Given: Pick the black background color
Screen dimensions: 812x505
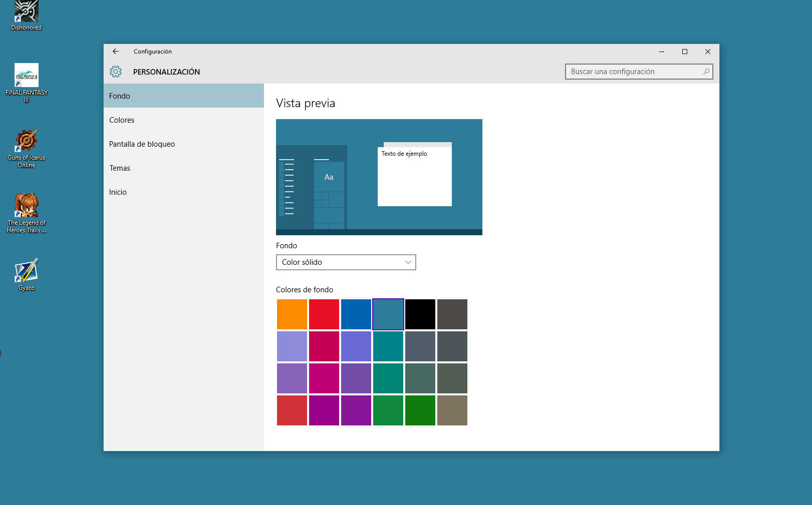Looking at the screenshot, I should point(420,314).
